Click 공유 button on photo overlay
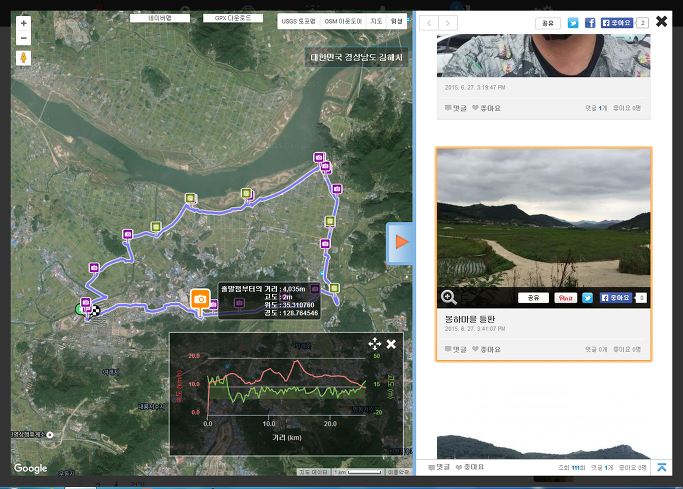Screen dimensions: 683x489 point(533,298)
